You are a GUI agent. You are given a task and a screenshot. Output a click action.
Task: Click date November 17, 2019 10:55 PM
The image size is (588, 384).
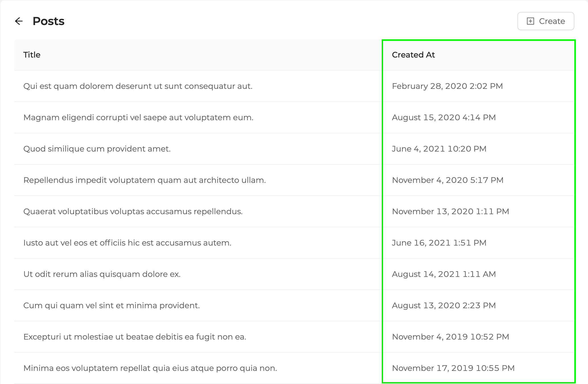(453, 368)
